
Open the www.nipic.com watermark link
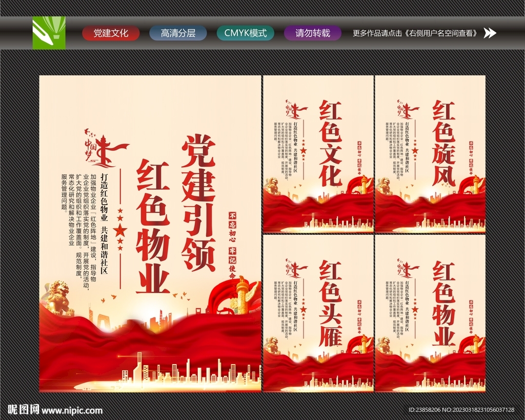72,410
